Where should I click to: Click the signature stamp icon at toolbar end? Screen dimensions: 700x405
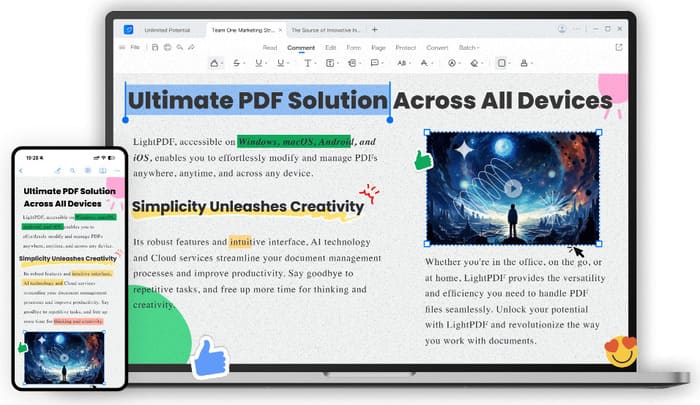(x=524, y=63)
